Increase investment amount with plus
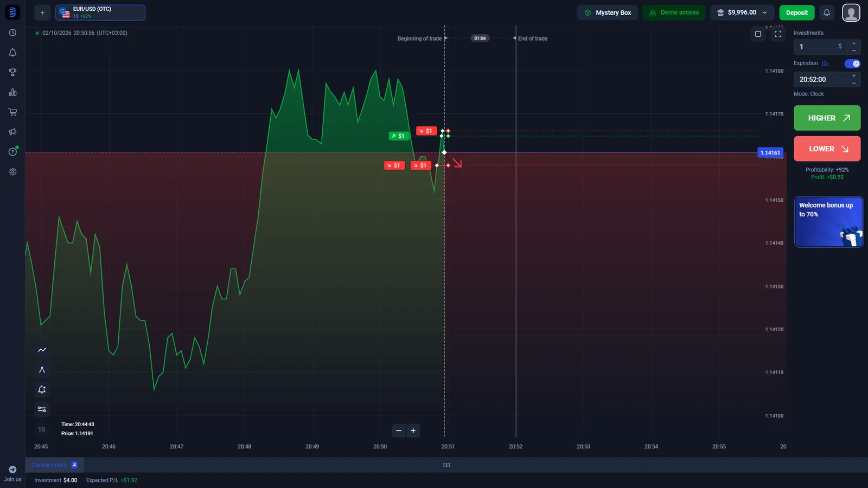868x488 pixels. [854, 43]
